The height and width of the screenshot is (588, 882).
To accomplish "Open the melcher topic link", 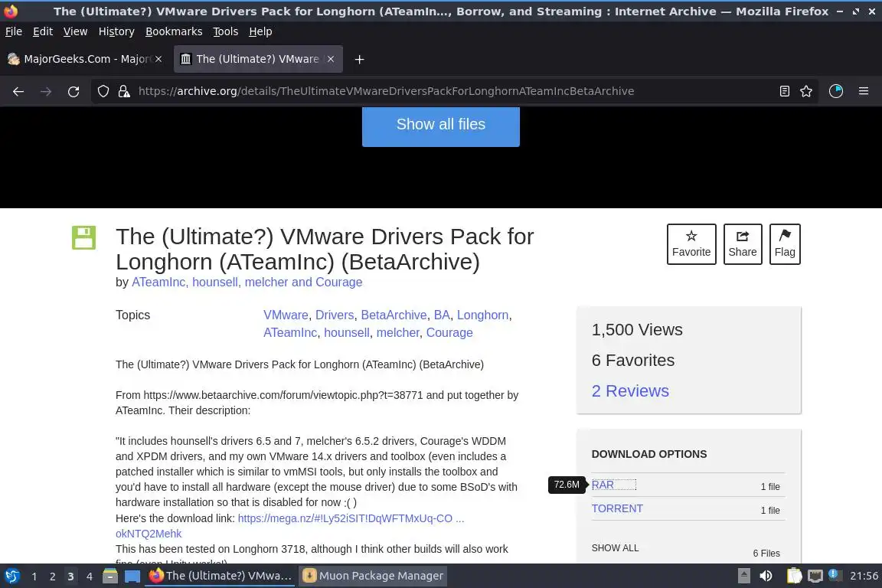I will pos(397,332).
